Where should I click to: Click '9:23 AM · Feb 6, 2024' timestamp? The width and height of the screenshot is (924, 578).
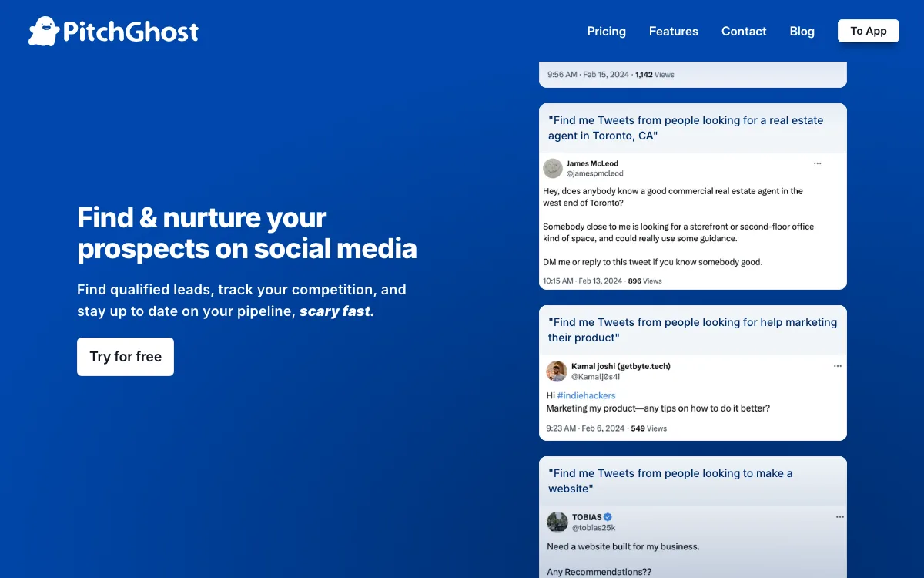[x=584, y=428]
